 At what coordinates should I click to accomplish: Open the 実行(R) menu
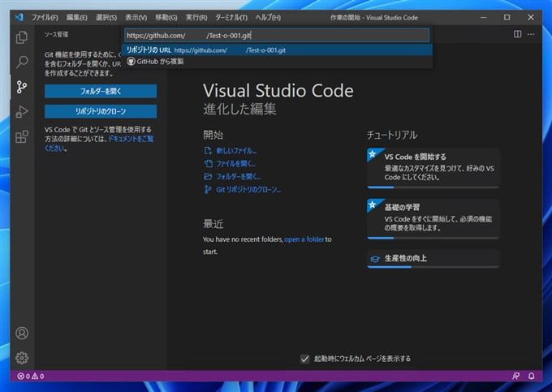point(196,17)
